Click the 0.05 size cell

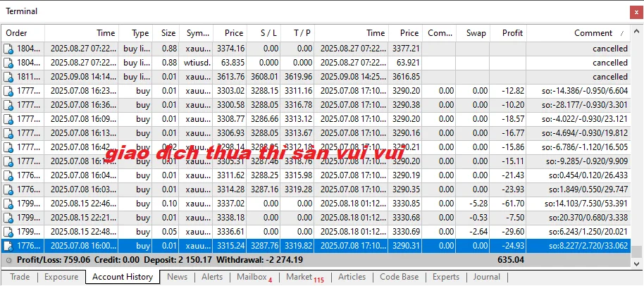pos(166,232)
